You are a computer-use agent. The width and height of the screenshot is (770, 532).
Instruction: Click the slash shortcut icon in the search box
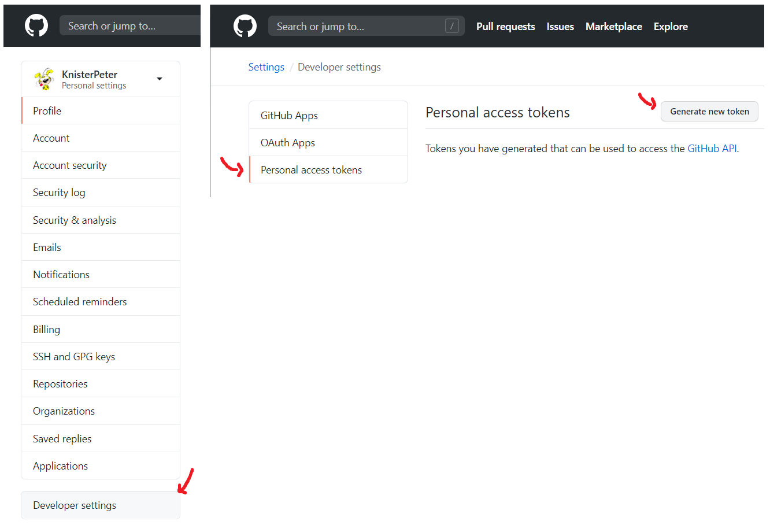[452, 26]
